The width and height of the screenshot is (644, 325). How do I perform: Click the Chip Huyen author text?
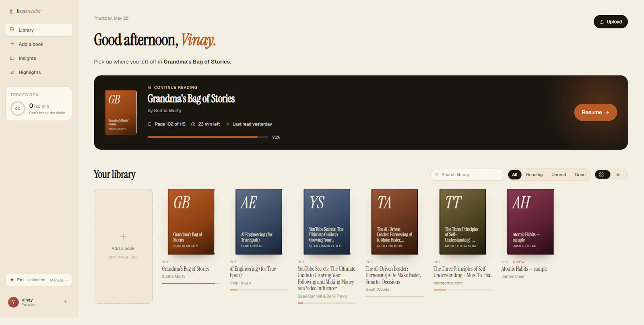tap(240, 283)
